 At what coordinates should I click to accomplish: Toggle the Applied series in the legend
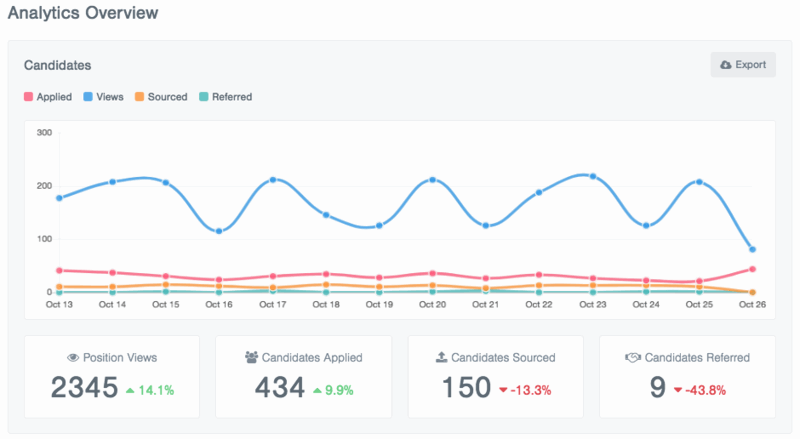[53, 97]
